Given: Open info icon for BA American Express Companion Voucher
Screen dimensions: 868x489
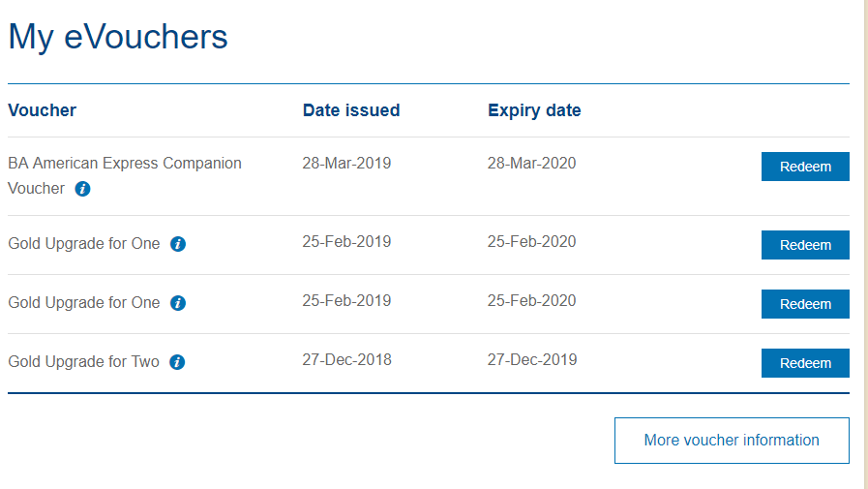Looking at the screenshot, I should [x=82, y=189].
